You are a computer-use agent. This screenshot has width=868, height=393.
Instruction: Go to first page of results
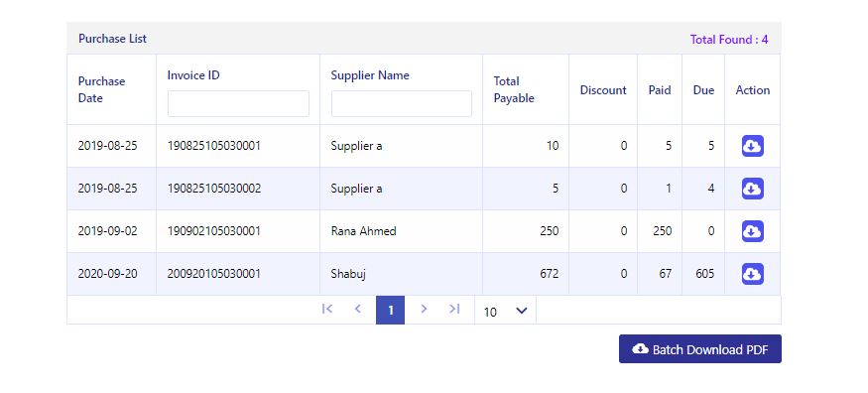(327, 309)
